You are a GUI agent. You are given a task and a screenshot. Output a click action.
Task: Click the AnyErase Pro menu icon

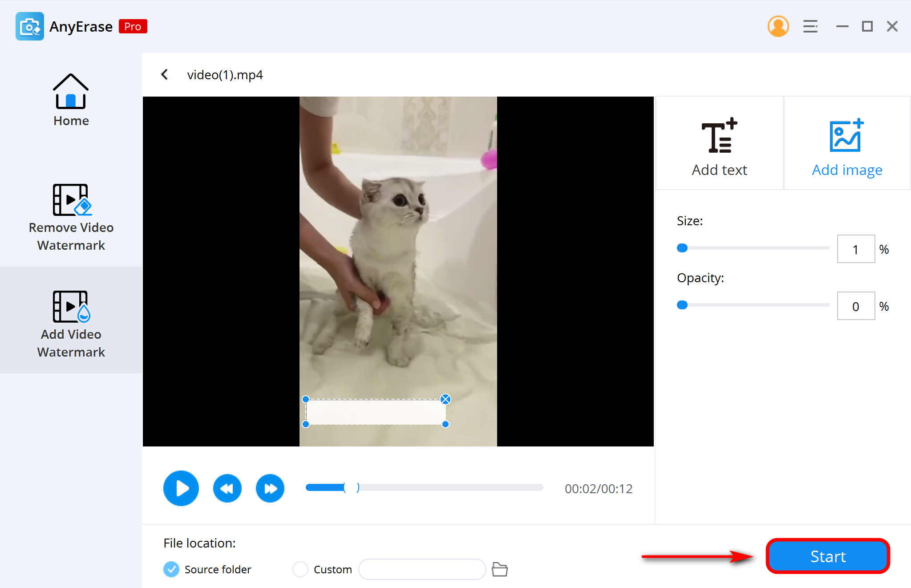(810, 27)
